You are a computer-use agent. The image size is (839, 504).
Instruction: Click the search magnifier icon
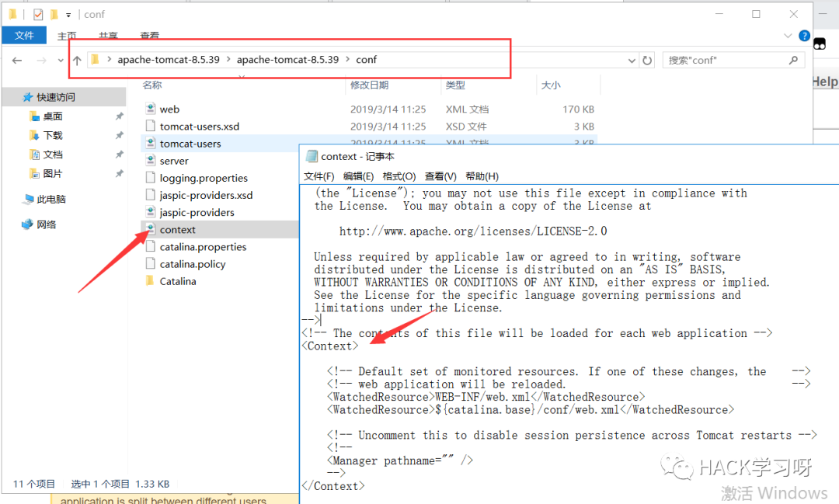pos(793,60)
